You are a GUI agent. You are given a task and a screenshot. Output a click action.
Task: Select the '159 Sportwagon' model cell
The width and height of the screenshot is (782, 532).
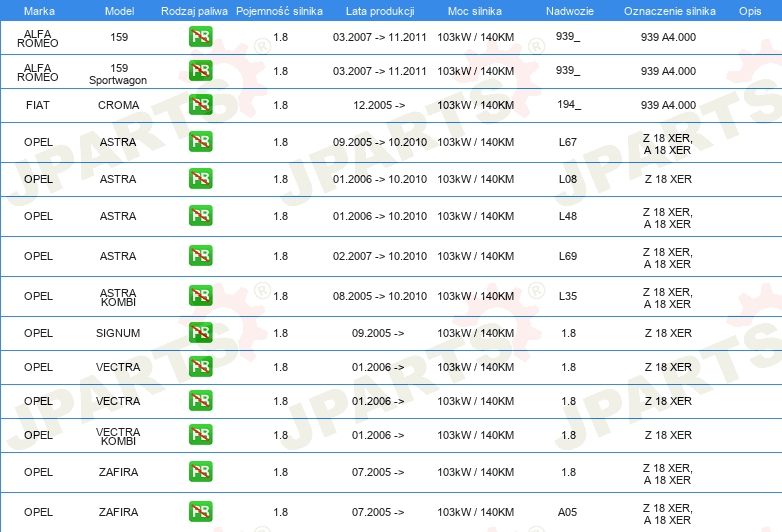click(x=118, y=74)
